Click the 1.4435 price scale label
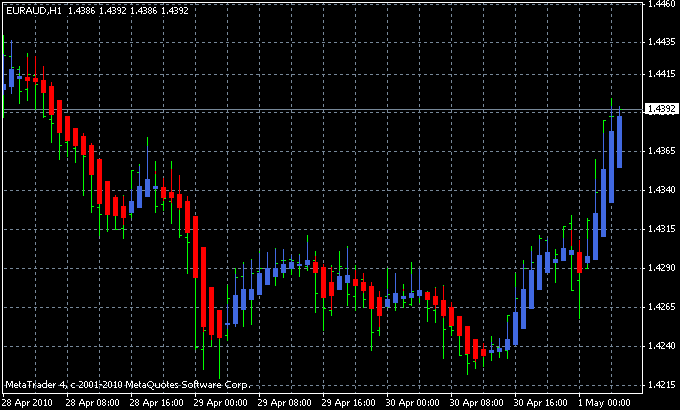680x410 pixels. (661, 42)
